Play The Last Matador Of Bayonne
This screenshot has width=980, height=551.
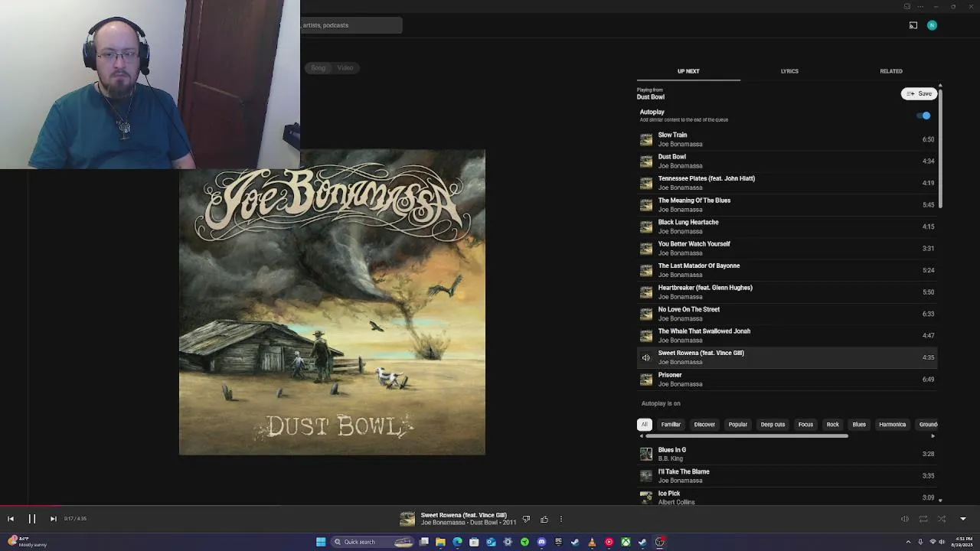point(787,270)
